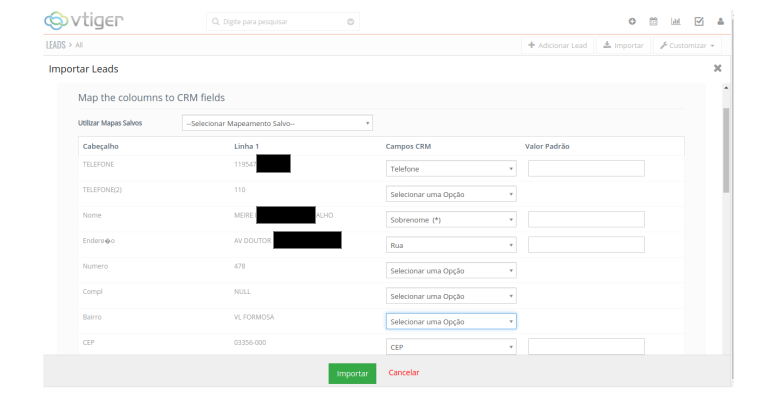This screenshot has height=409, width=773.
Task: Focus the 'Digite para pesquisar' search box
Action: [x=283, y=22]
